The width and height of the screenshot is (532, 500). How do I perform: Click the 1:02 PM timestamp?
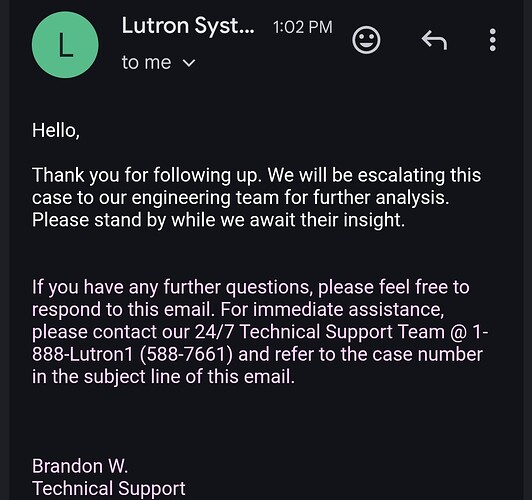[303, 27]
